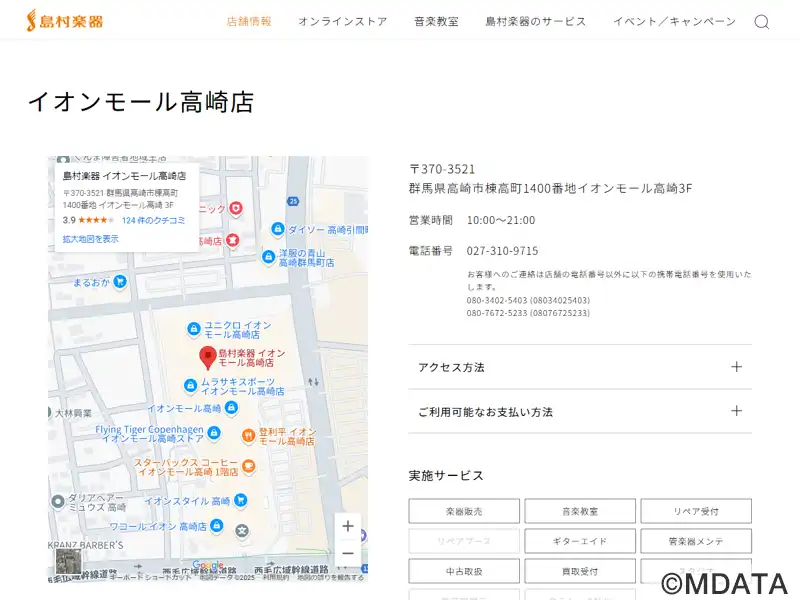The image size is (800, 600).
Task: Click the red 島村楽器 store map pin
Action: coord(208,357)
